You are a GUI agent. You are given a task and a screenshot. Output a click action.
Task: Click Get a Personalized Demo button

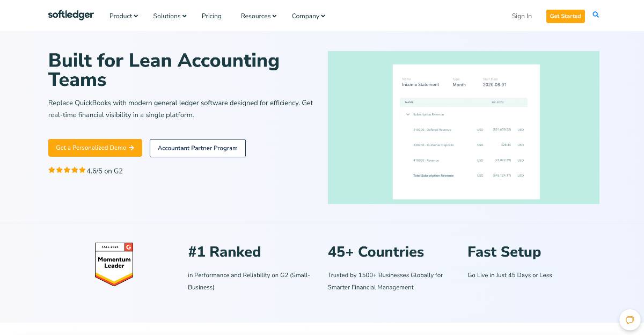95,148
